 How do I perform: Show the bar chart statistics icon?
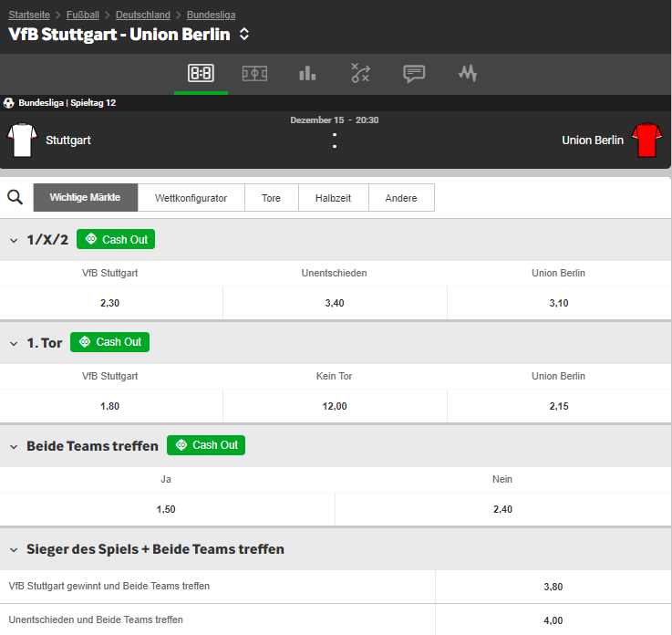coord(307,73)
